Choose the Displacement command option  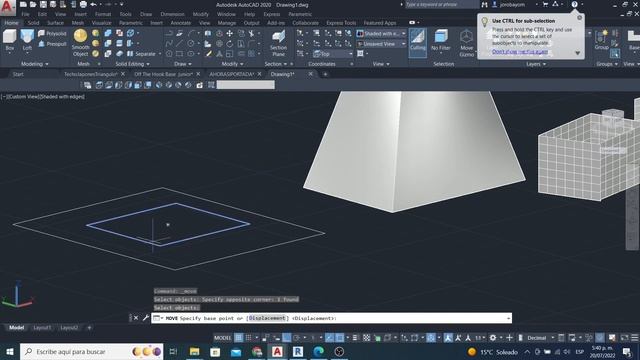(x=267, y=318)
